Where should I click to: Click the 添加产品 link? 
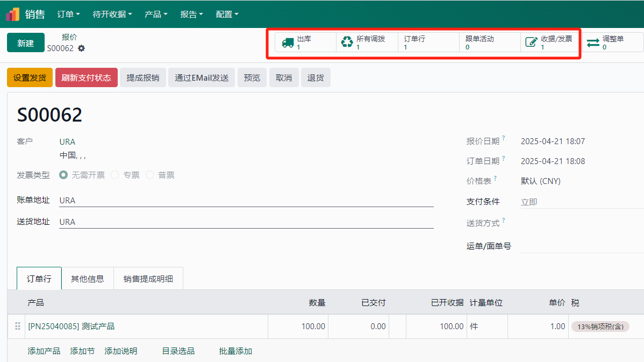pos(44,351)
